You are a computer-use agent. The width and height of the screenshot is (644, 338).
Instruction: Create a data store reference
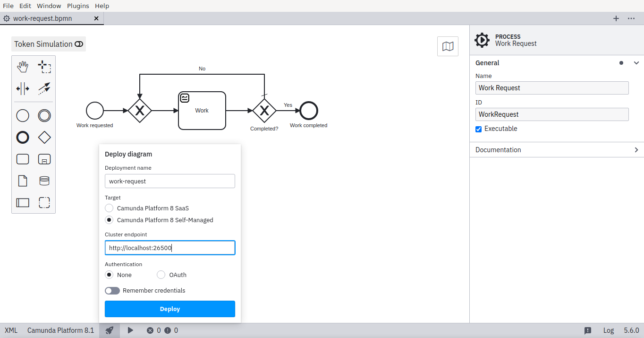pos(44,181)
